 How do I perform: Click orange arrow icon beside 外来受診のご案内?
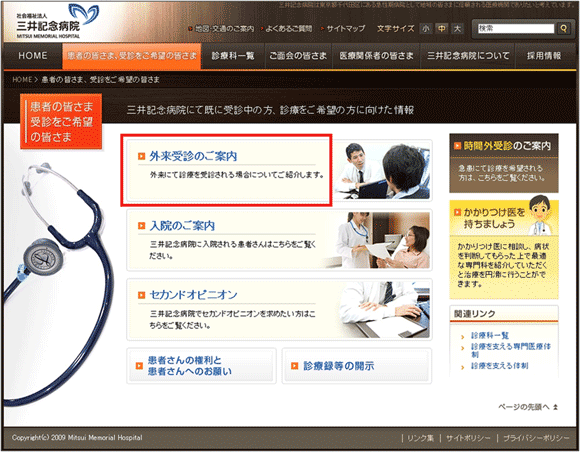coord(141,156)
